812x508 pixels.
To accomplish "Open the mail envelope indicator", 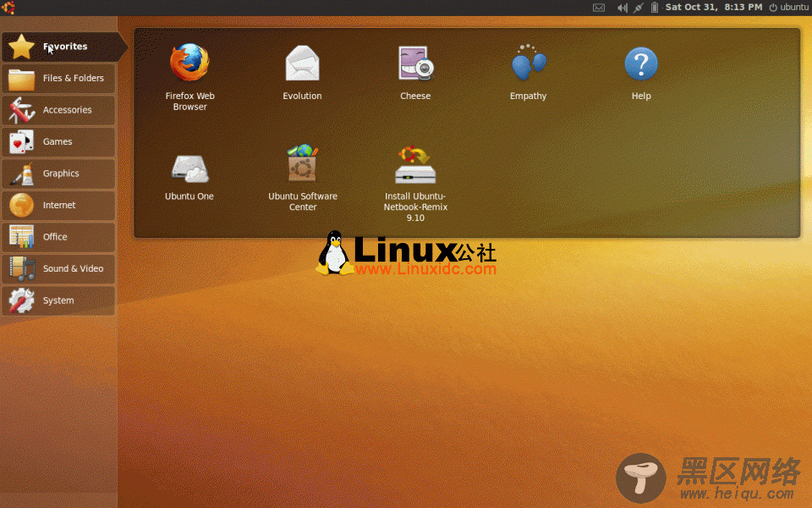I will [x=599, y=8].
